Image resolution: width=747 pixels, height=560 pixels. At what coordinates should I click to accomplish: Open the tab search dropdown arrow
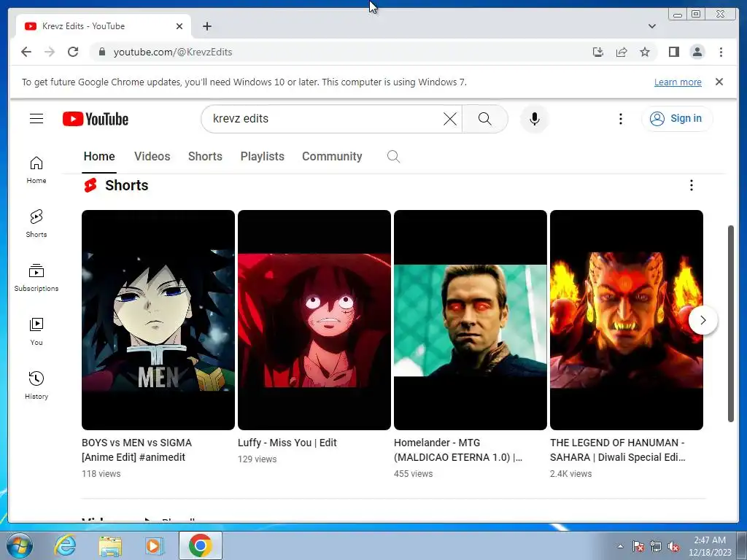(651, 26)
